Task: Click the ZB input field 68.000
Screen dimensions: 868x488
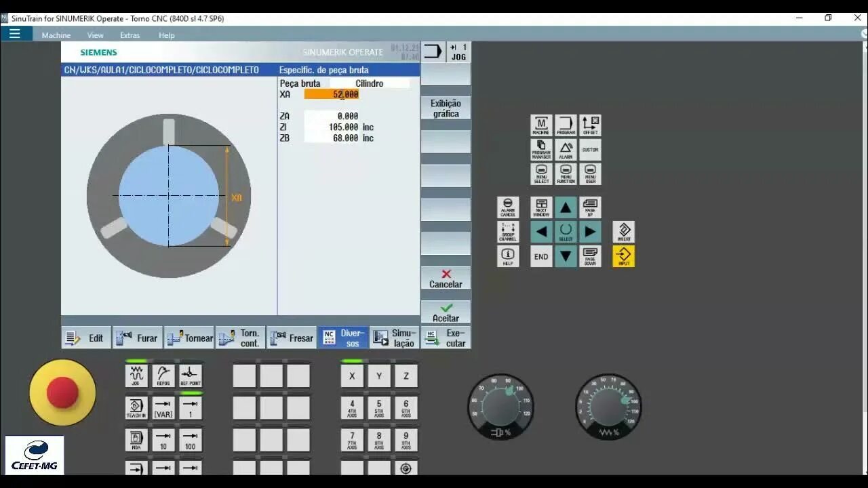Action: coord(332,138)
